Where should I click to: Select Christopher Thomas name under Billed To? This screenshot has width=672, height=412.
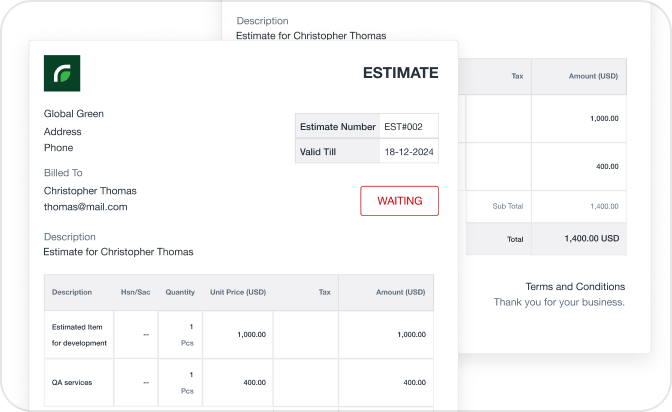click(90, 191)
